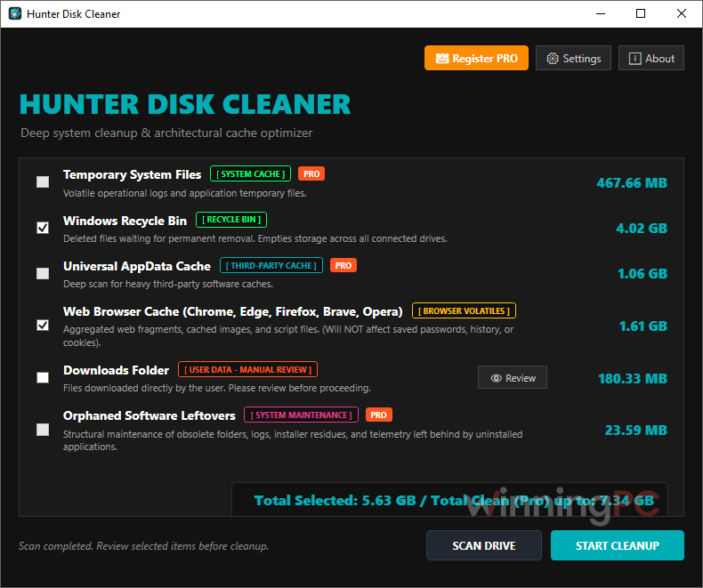703x588 pixels.
Task: Deselect the Web Browser Cache checkbox
Action: (x=43, y=325)
